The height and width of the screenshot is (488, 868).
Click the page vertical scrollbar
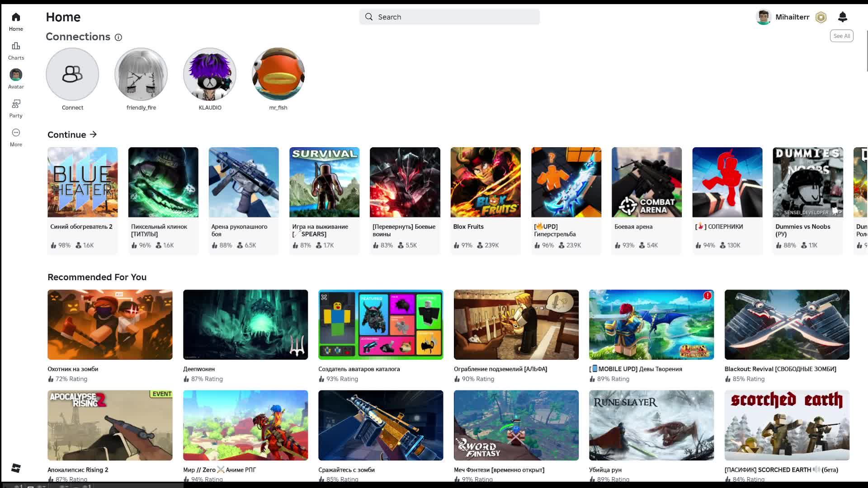866,50
